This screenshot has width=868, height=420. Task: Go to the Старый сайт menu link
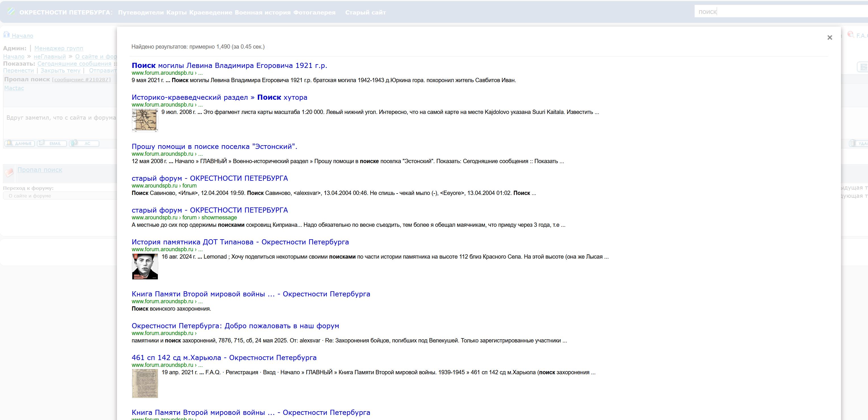(365, 13)
